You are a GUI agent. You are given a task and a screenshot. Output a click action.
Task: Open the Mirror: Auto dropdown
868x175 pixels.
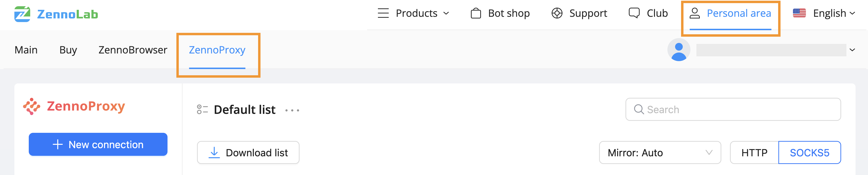[660, 153]
